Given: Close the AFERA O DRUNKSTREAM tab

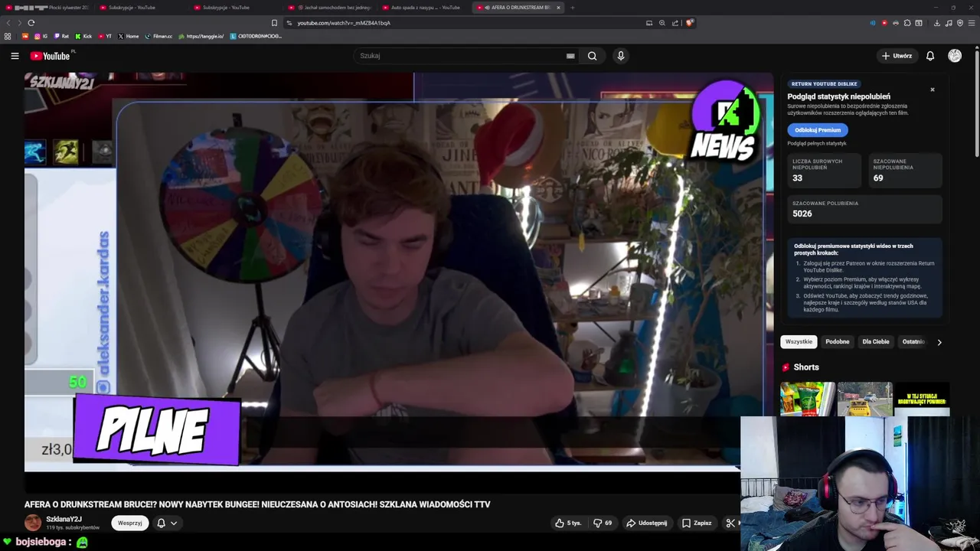Looking at the screenshot, I should (x=558, y=7).
